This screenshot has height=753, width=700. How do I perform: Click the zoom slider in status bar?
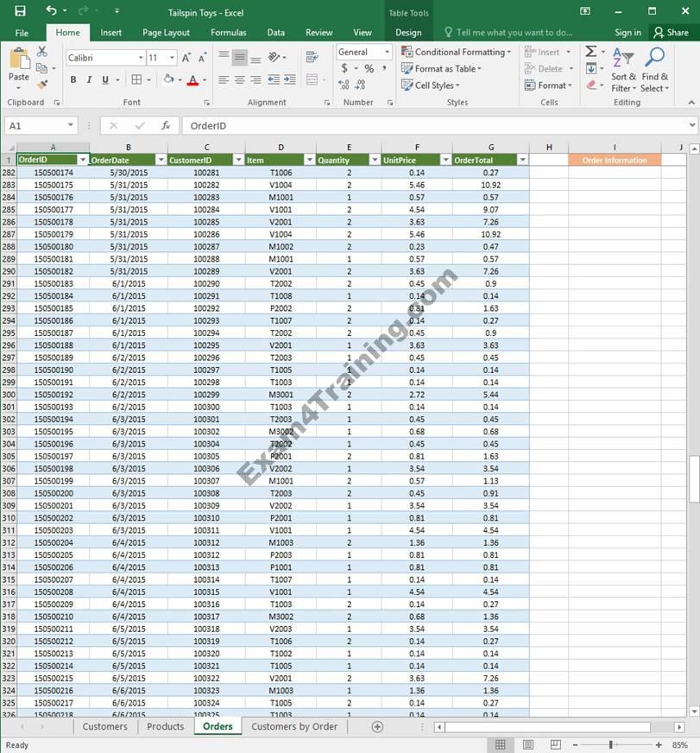click(x=611, y=744)
